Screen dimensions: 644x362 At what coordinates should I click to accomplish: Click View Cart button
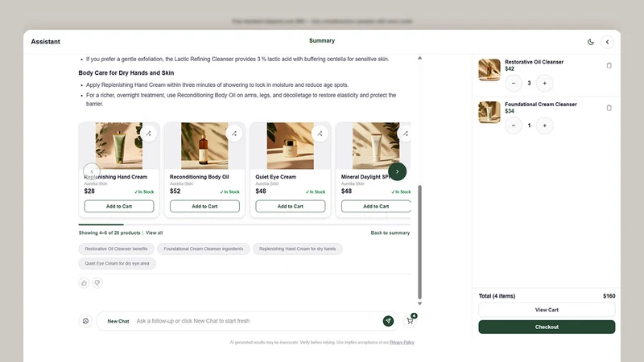[547, 310]
